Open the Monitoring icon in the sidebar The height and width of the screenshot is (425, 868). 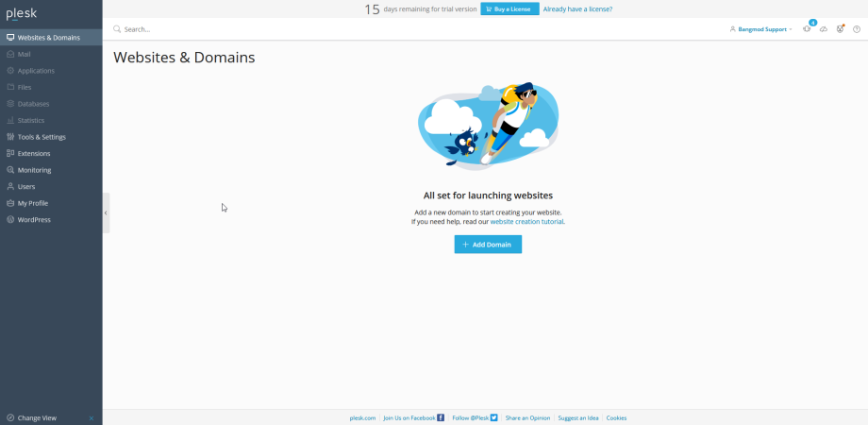[x=10, y=170]
